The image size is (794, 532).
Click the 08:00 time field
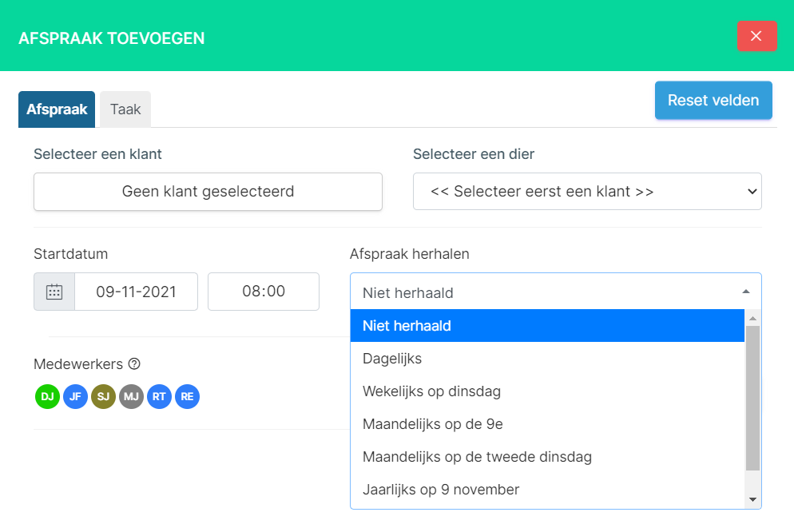[264, 292]
